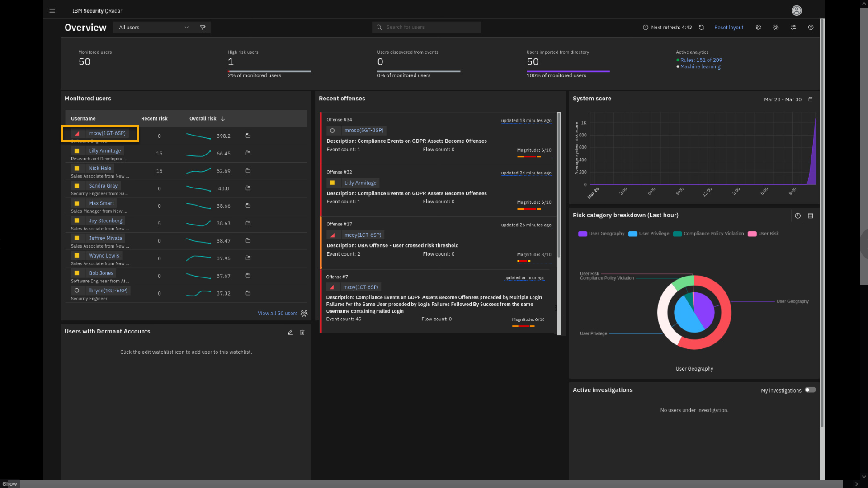Toggle the My investigations switch
This screenshot has height=488, width=868.
[x=810, y=390]
